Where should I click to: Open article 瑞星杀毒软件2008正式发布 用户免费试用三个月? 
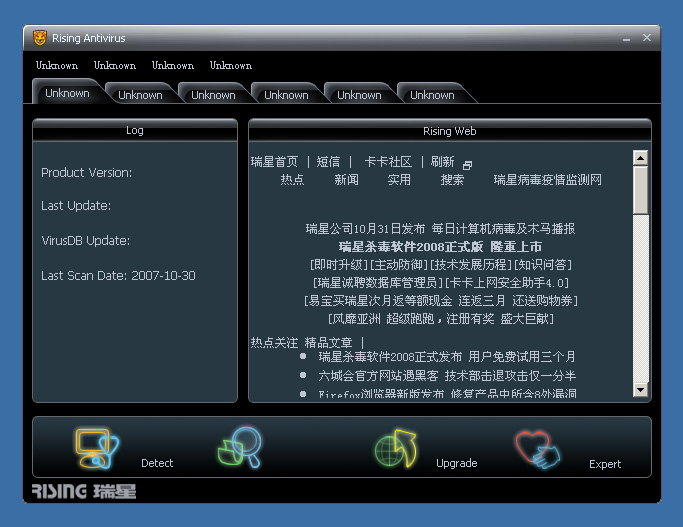[447, 357]
